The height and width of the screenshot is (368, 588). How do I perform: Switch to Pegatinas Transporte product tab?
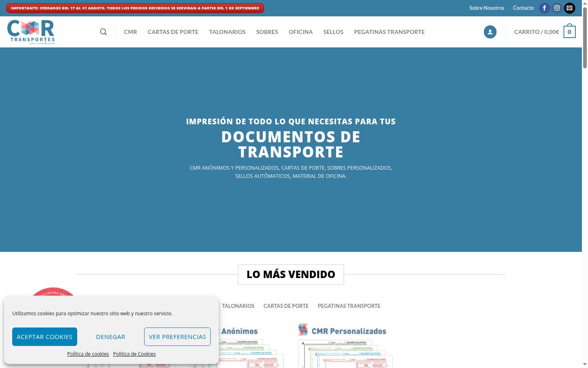point(349,306)
